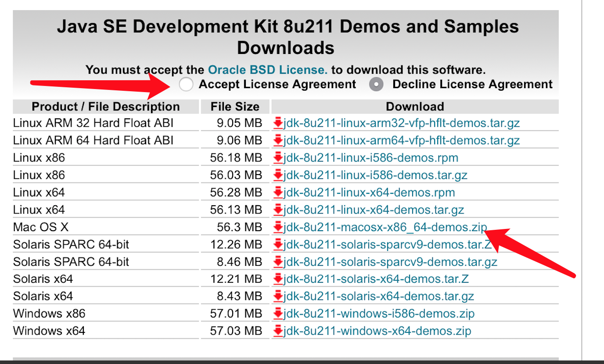
Task: Click the download icon beside jdk-8u211-linux-arm64-vfp-hflt-demos.tar.gz
Action: (x=279, y=140)
